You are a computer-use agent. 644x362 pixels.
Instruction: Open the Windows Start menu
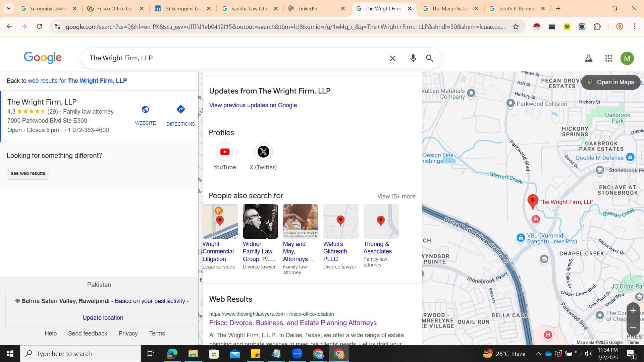tap(10, 354)
